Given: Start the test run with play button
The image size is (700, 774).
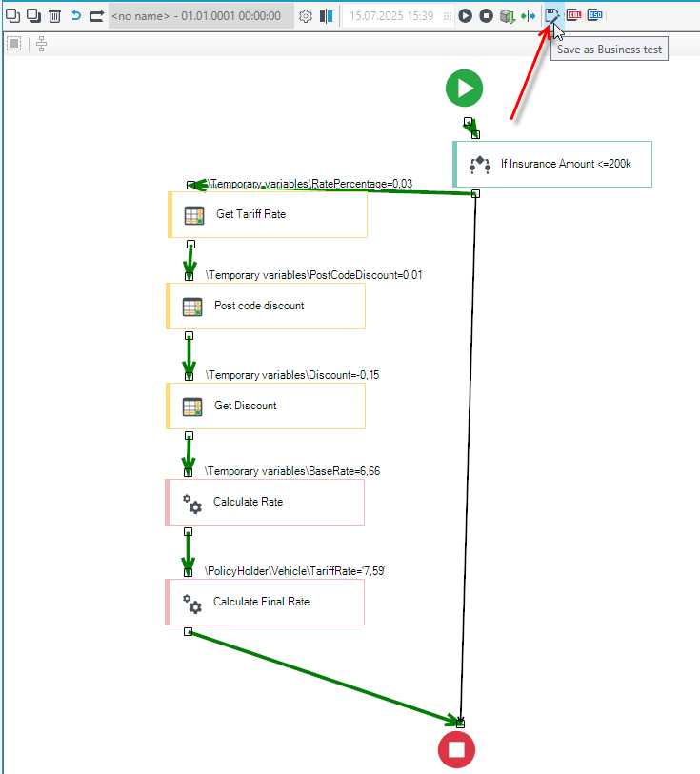Looking at the screenshot, I should tap(465, 16).
